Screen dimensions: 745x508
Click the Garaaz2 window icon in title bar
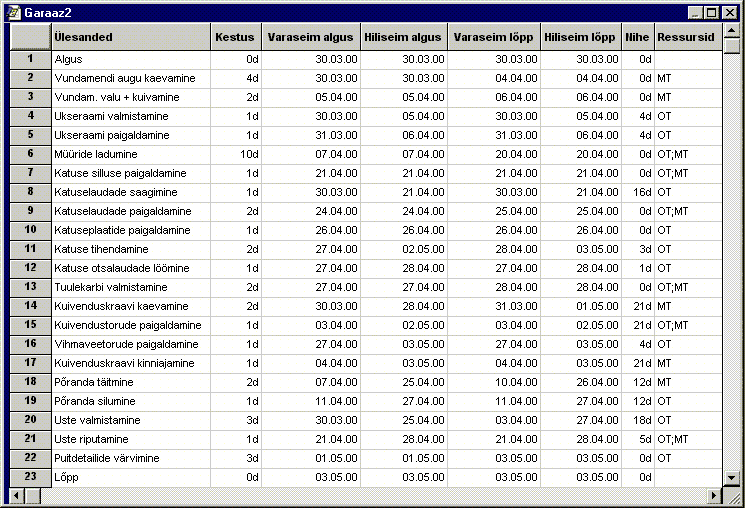(x=14, y=12)
